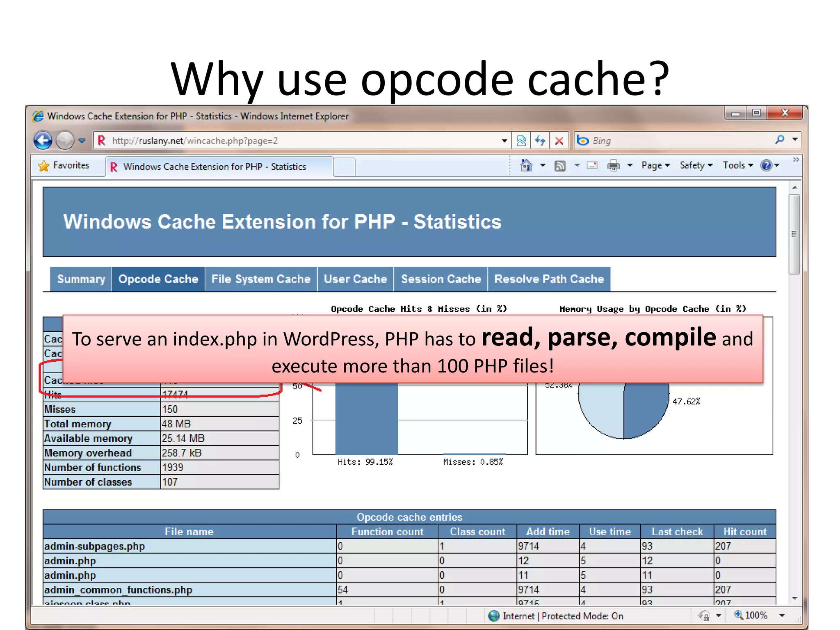Switch to the Summary tab

[81, 279]
